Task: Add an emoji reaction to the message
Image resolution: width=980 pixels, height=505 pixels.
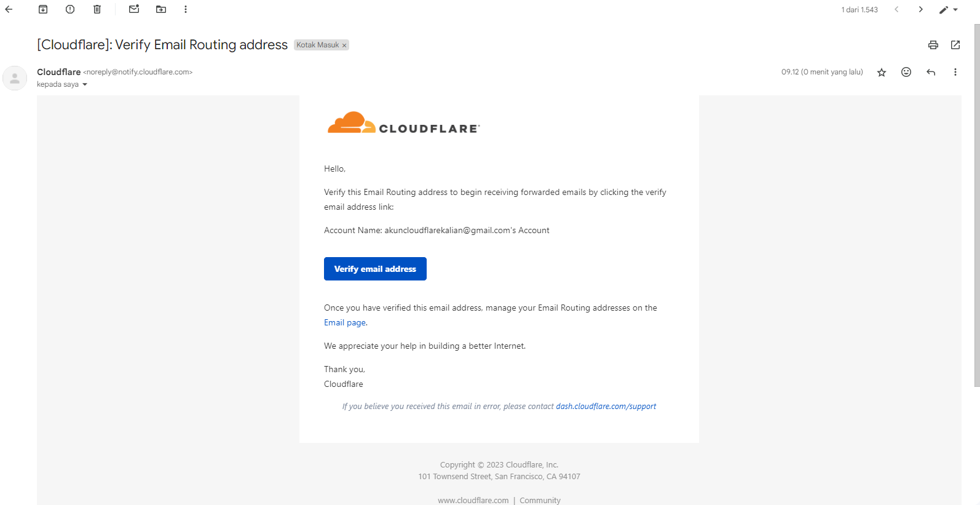Action: 906,72
